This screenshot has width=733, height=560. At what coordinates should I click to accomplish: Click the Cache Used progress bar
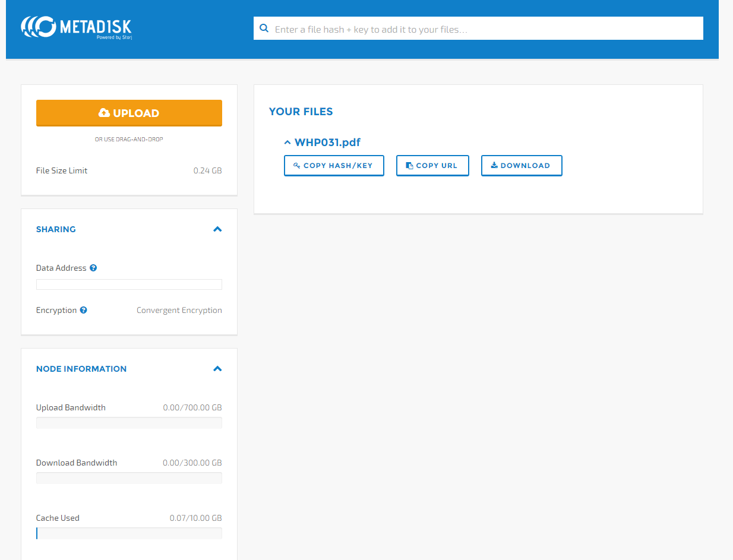[x=129, y=533]
